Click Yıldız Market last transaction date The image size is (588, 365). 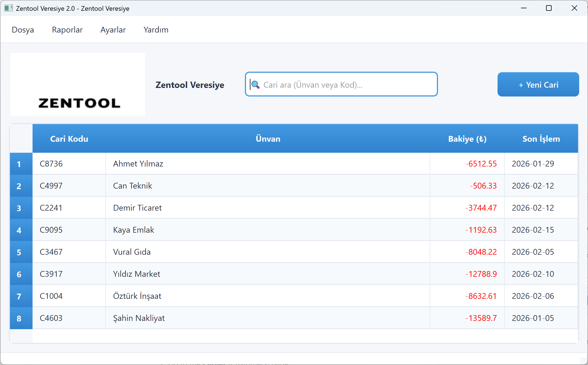[533, 274]
